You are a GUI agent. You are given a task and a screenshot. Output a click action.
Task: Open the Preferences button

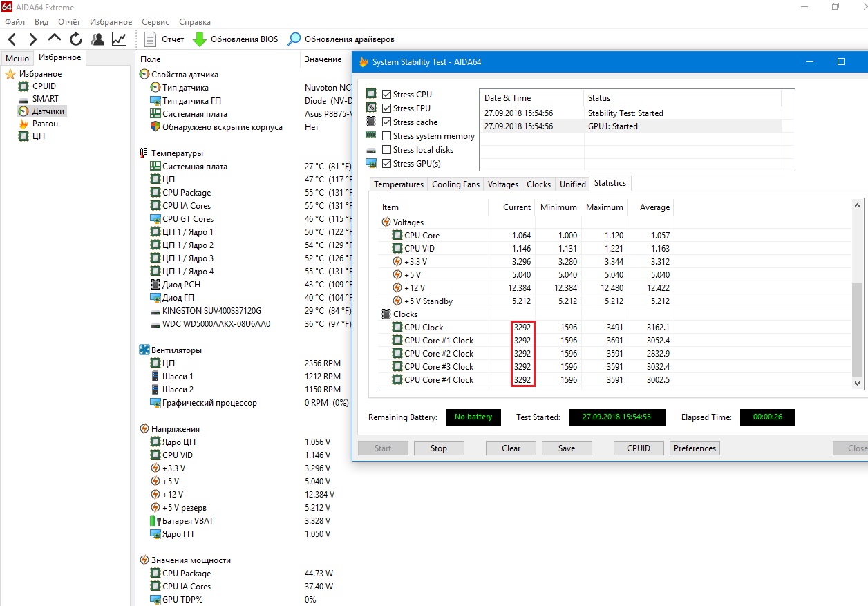pyautogui.click(x=695, y=448)
